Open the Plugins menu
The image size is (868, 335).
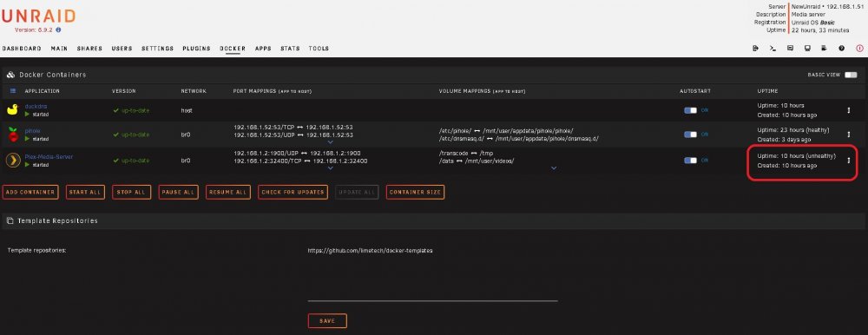196,49
